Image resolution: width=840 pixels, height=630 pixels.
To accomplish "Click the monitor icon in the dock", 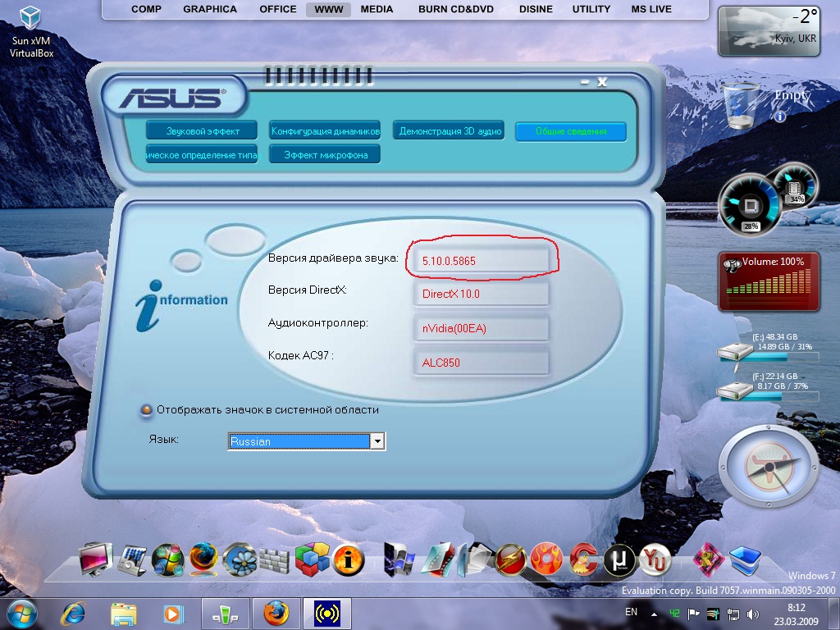I will [95, 559].
